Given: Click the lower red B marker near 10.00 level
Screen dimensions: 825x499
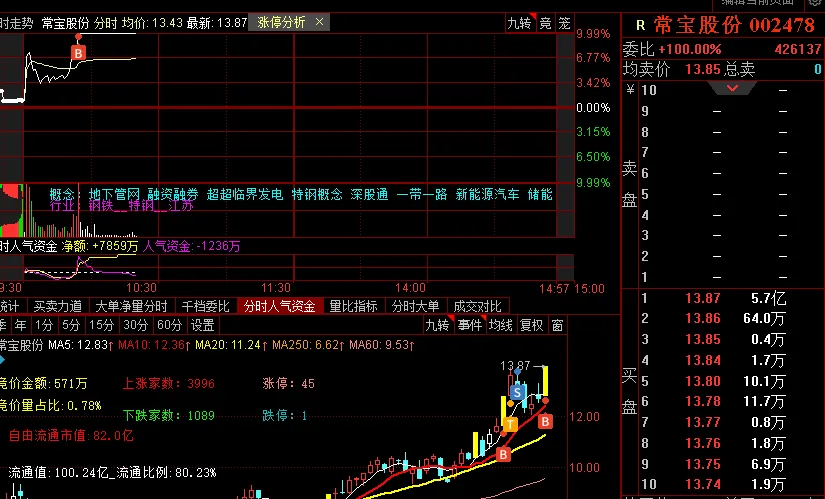Looking at the screenshot, I should 503,454.
